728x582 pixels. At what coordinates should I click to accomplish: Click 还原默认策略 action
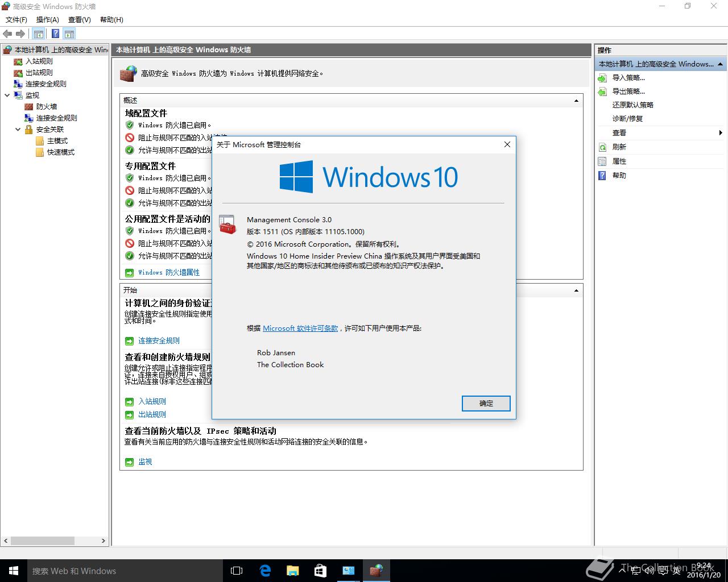click(x=633, y=105)
